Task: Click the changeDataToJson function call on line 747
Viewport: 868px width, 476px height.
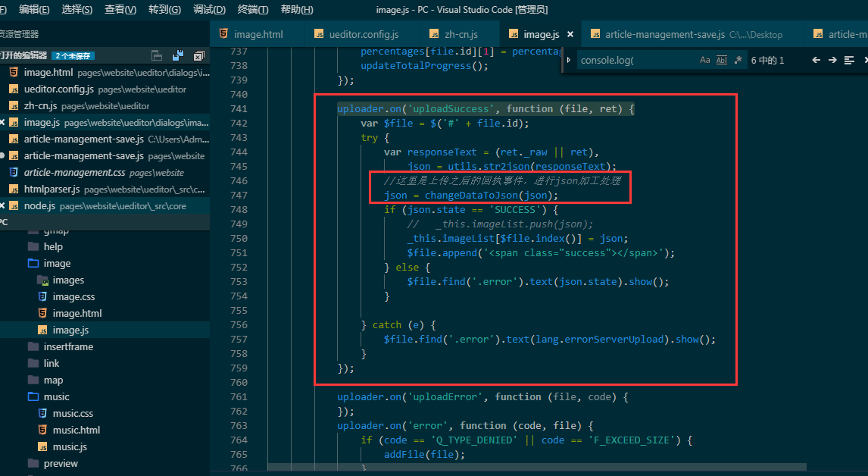Action: [471, 195]
